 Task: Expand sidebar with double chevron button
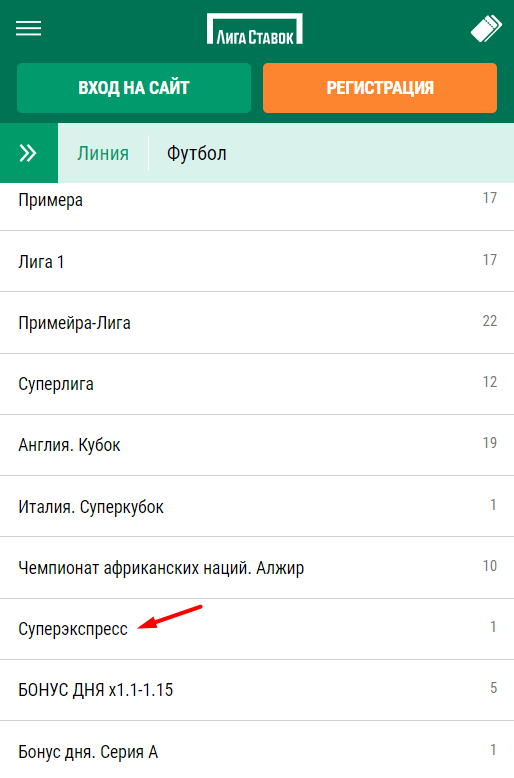[x=29, y=153]
